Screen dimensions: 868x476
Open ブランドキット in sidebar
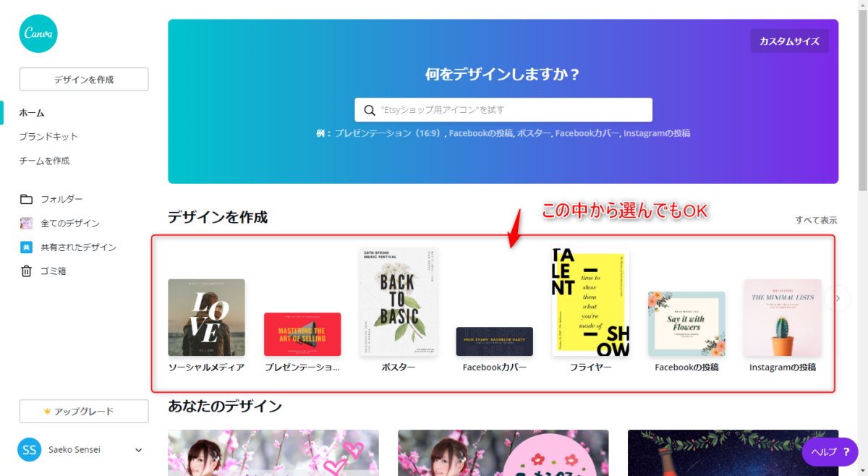[48, 137]
